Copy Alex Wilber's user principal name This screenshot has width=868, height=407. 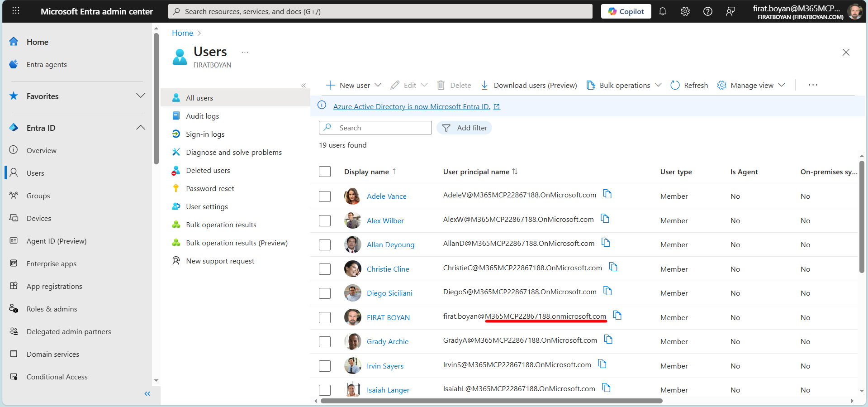tap(605, 219)
